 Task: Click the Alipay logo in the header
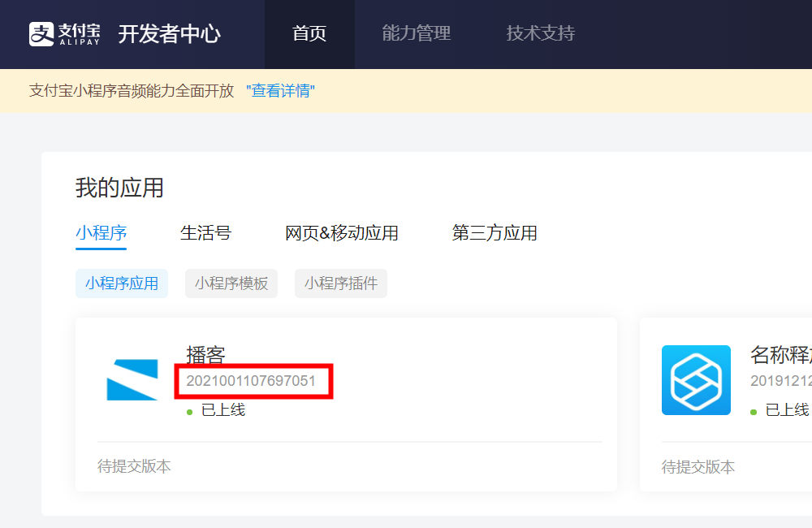pyautogui.click(x=65, y=34)
